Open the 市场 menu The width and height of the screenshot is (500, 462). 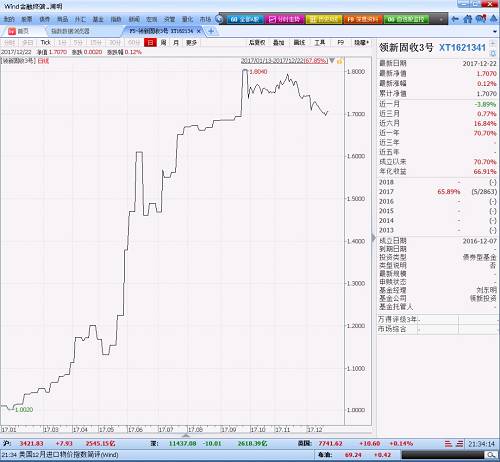point(205,20)
